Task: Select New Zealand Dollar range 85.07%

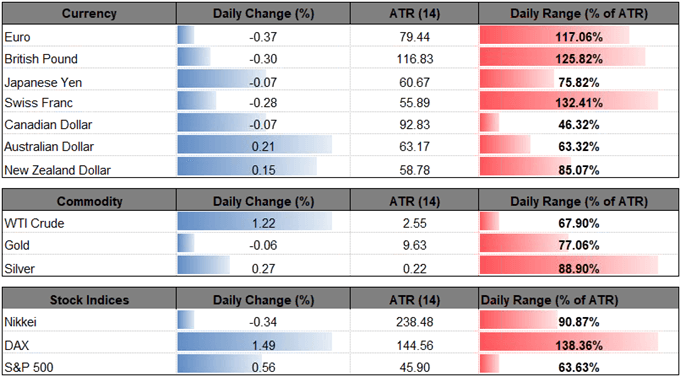Action: click(580, 169)
